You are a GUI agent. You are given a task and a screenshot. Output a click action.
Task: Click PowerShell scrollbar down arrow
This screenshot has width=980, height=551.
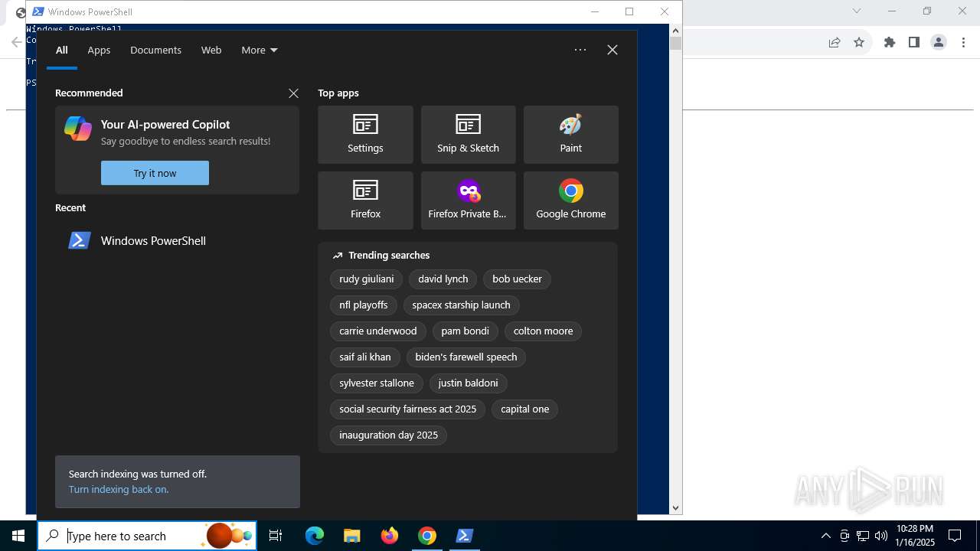click(x=676, y=507)
